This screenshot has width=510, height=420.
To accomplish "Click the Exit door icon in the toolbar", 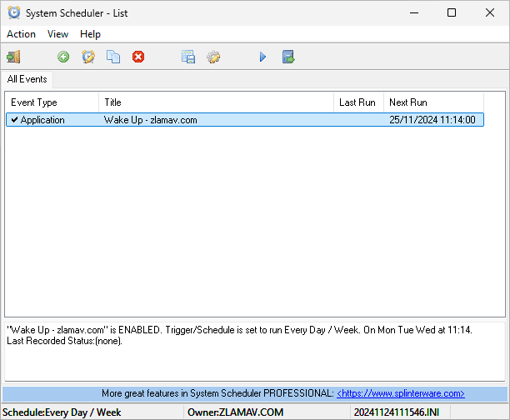I will (13, 57).
